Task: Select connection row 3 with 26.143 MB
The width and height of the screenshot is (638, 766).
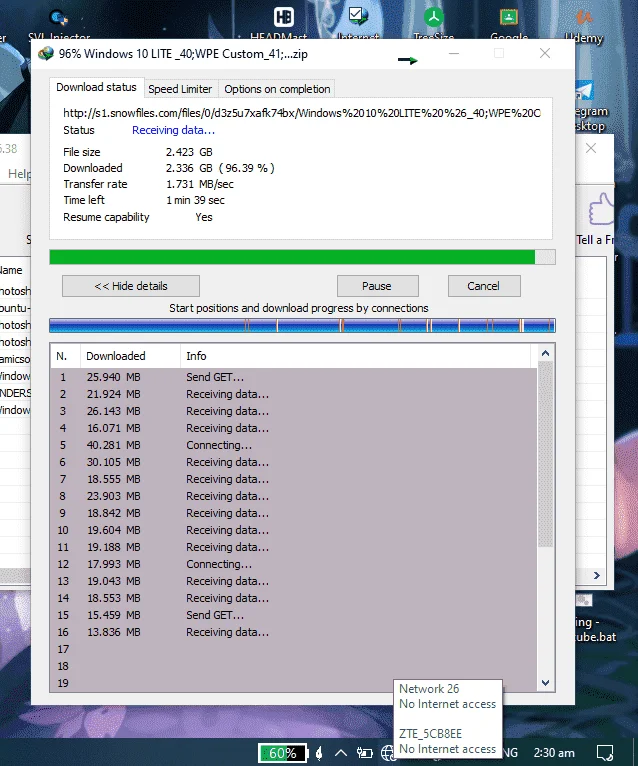Action: 293,411
